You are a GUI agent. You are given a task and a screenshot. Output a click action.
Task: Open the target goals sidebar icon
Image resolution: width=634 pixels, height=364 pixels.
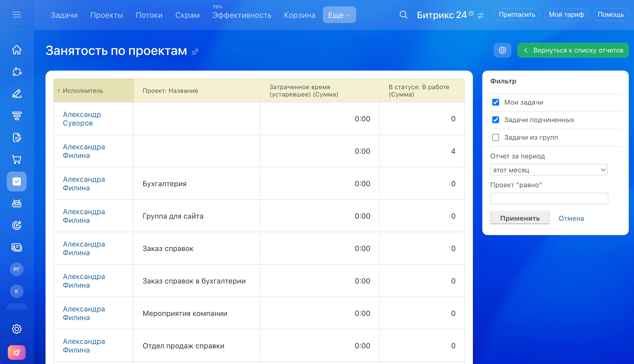tap(17, 225)
